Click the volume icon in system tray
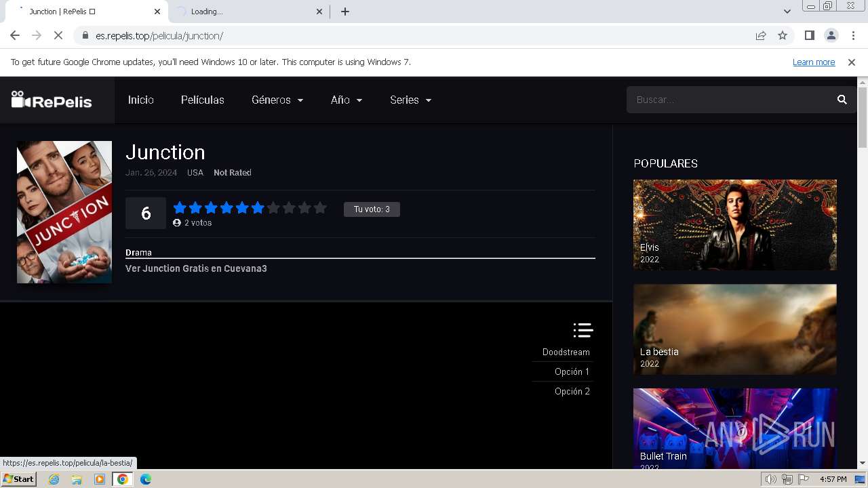 [770, 479]
